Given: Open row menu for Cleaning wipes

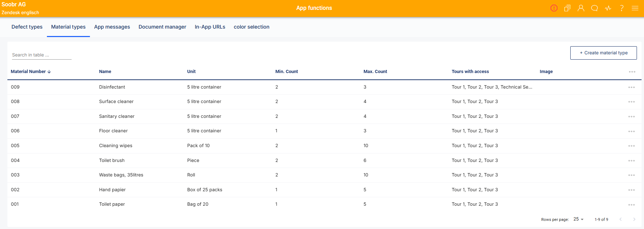Looking at the screenshot, I should 631,146.
